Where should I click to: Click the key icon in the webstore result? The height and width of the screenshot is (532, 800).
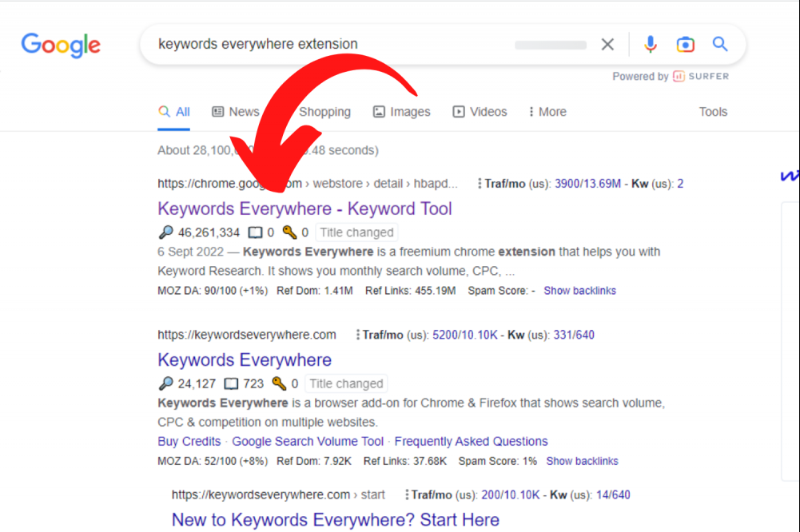pyautogui.click(x=290, y=232)
